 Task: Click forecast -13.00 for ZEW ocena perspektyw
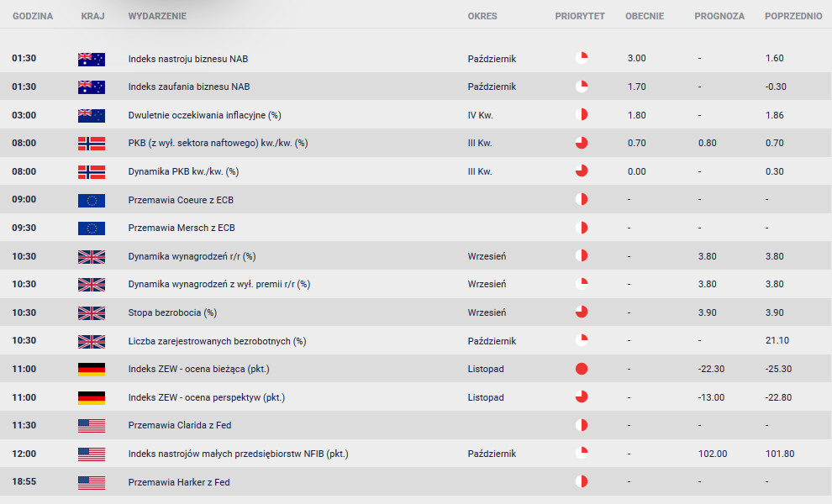(711, 397)
